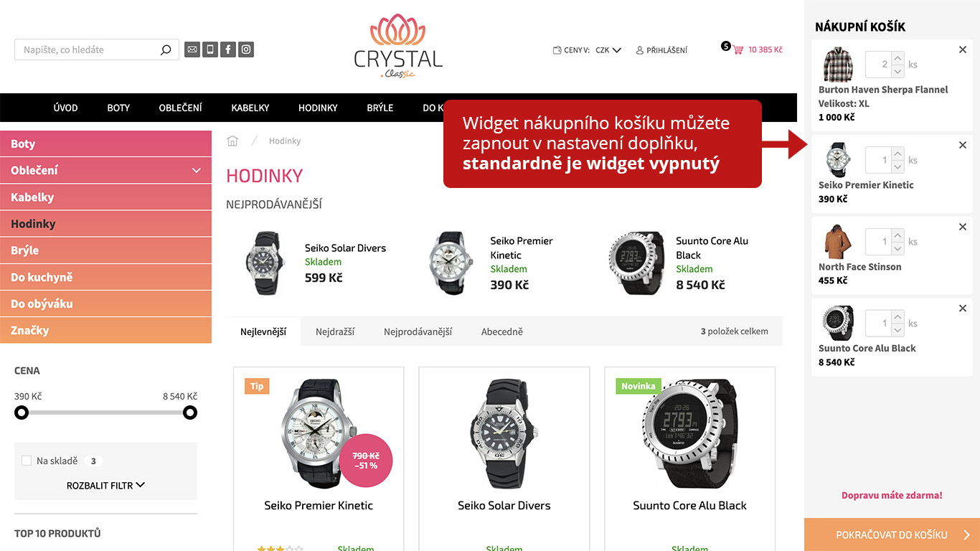Expand the Oblečení sidebar category

tap(197, 171)
